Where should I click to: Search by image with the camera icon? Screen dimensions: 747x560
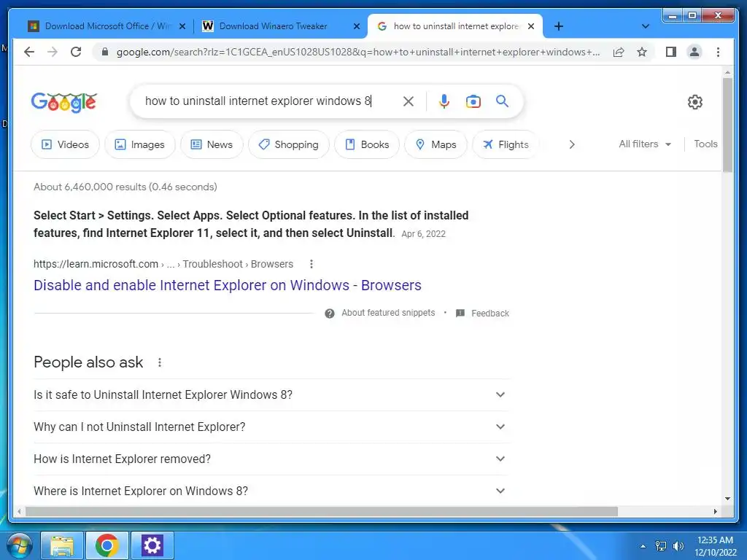click(x=473, y=101)
